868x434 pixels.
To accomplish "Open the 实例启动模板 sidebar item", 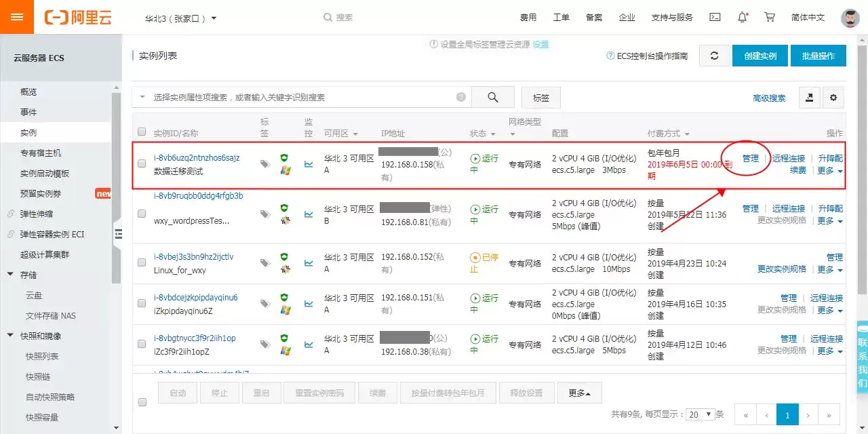I will pyautogui.click(x=45, y=173).
